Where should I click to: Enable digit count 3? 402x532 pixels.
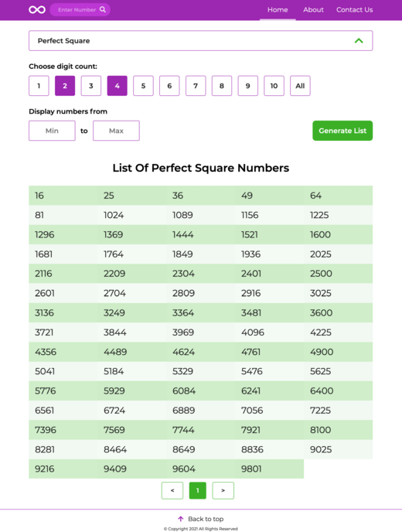[x=91, y=86]
